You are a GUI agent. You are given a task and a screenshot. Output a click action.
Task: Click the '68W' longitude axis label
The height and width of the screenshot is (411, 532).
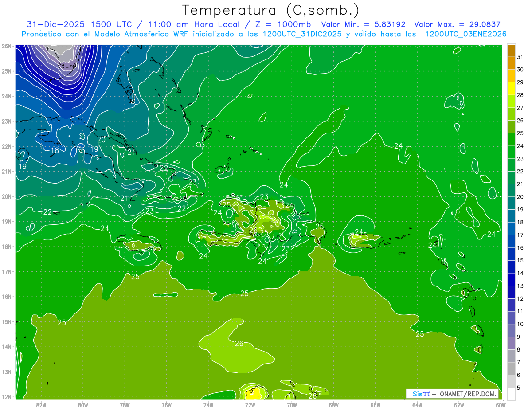tap(333, 405)
